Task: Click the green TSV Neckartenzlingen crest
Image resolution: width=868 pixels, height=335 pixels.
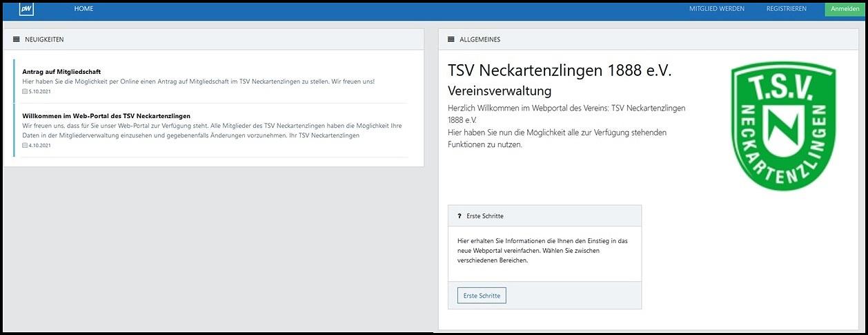Action: pos(783,126)
